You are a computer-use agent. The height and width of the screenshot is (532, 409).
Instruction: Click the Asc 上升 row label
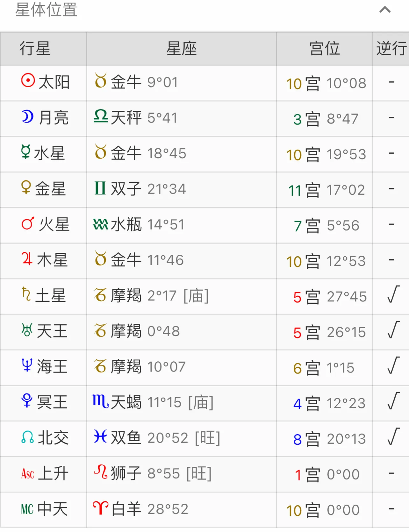tap(45, 473)
